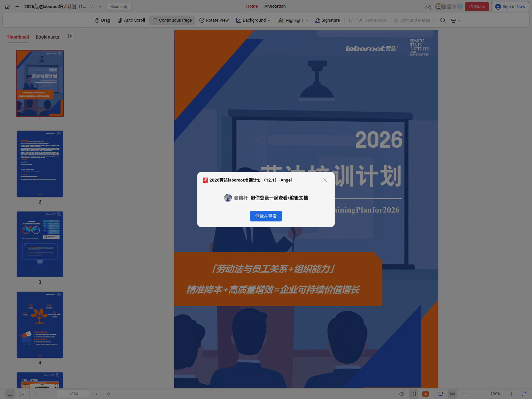Viewport: 532px width, 399px height.
Task: Enter full screen mode icon
Action: coord(524,394)
